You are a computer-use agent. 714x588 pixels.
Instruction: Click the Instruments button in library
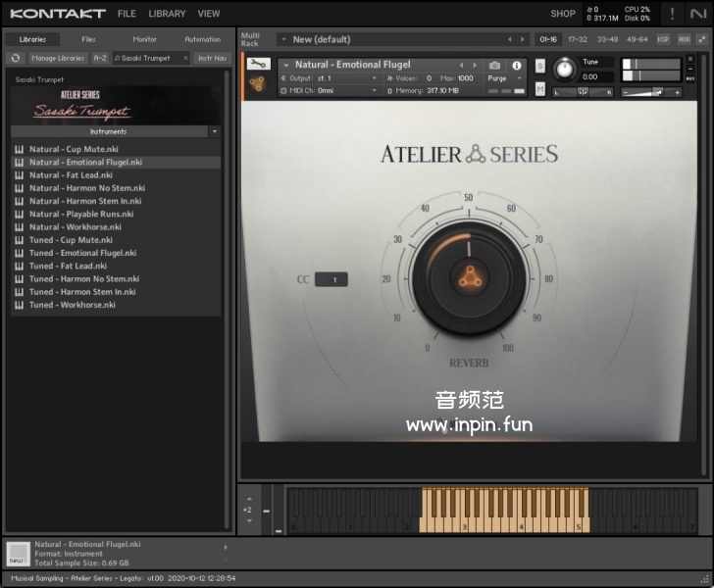(109, 131)
